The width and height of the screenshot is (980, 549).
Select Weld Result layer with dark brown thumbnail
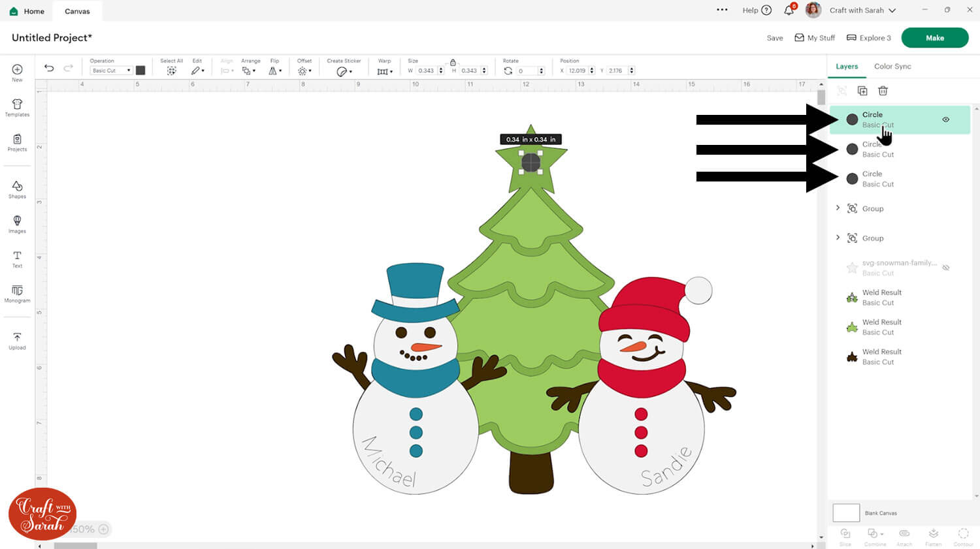(900, 356)
